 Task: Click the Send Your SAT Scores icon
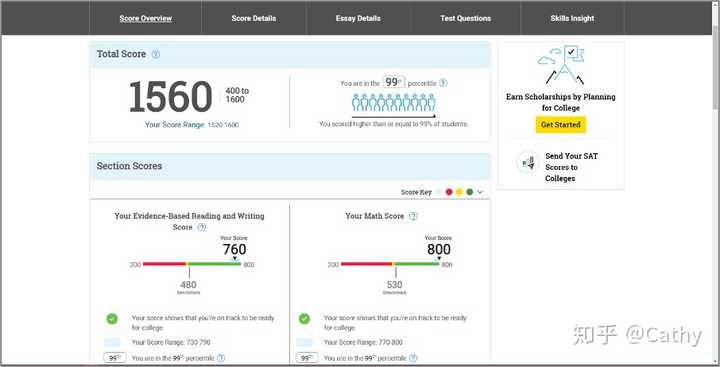(x=528, y=162)
